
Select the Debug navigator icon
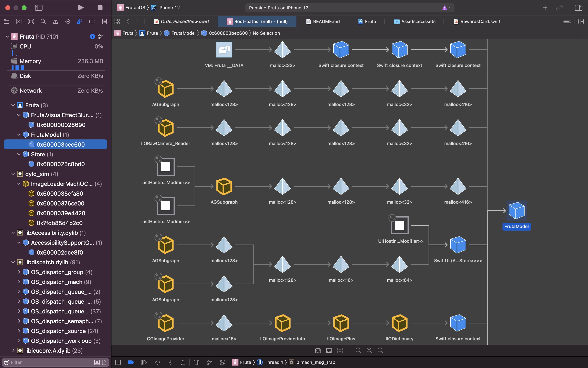(x=80, y=21)
